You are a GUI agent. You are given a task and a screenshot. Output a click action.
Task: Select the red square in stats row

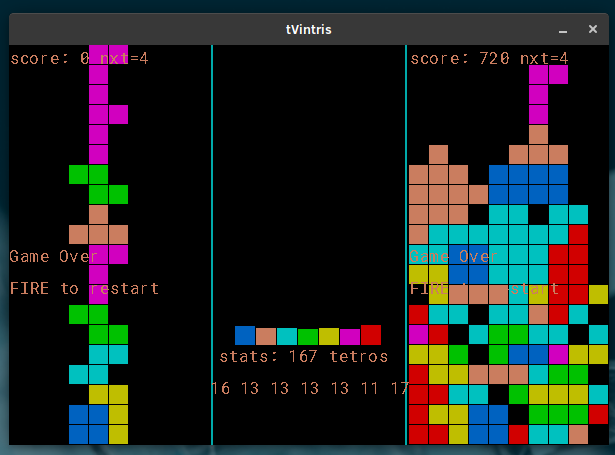point(371,335)
